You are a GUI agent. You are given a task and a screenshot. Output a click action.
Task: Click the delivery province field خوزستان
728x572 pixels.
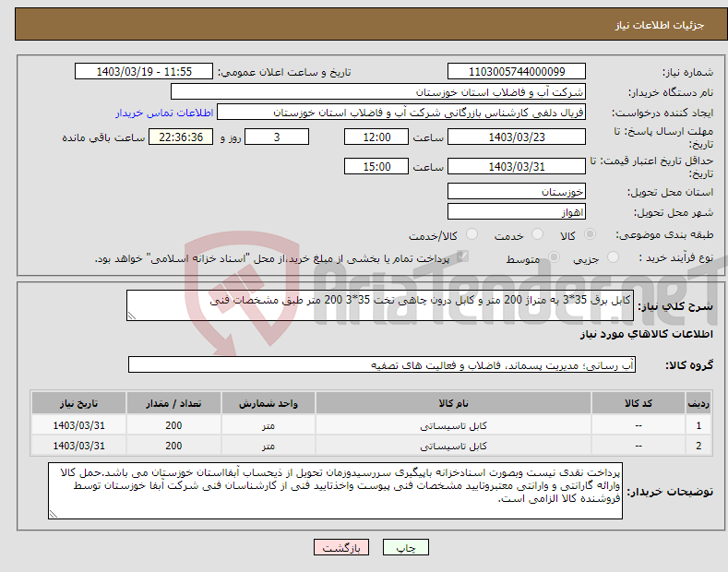coord(517,191)
